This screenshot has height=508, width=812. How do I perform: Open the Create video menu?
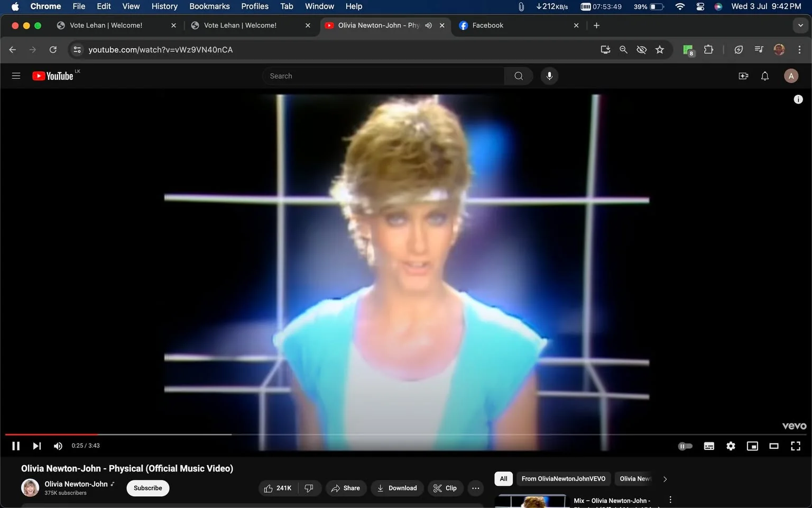[743, 76]
